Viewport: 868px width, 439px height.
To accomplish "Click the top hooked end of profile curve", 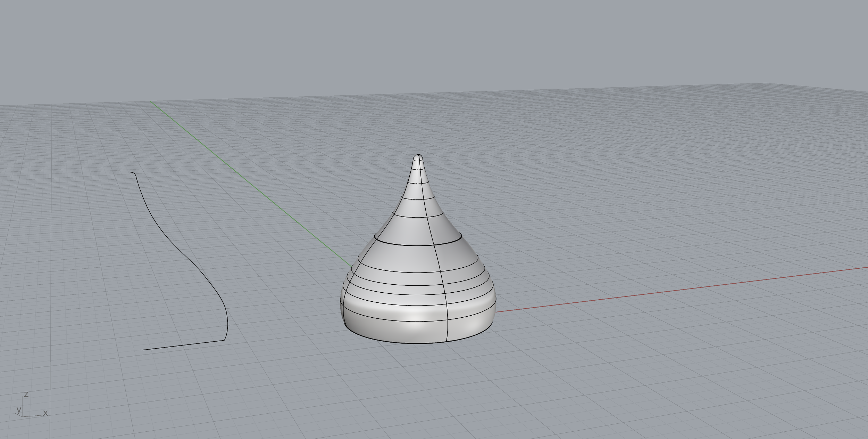I will click(132, 172).
